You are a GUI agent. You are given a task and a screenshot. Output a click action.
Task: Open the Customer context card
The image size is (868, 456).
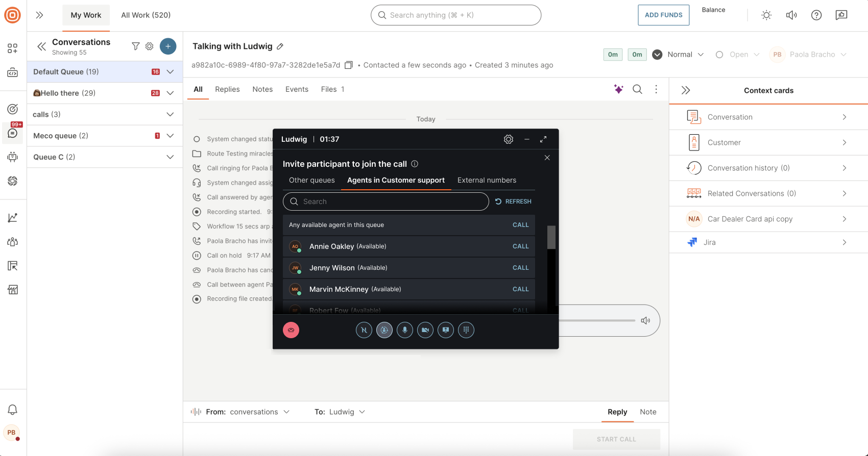(768, 143)
